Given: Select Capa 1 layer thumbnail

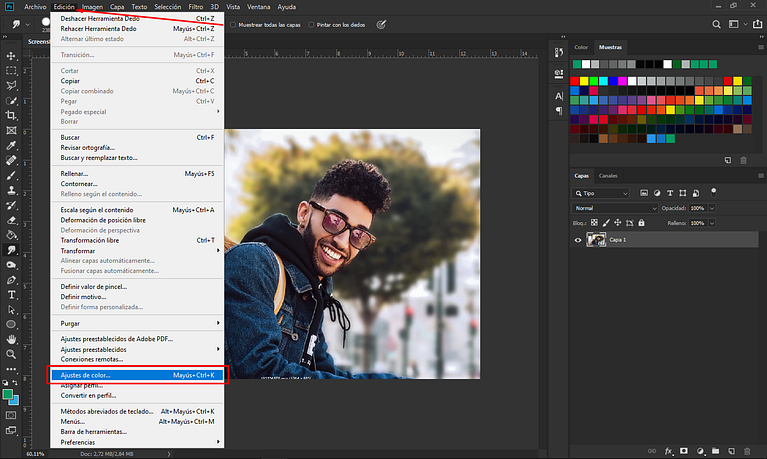Looking at the screenshot, I should pos(596,240).
